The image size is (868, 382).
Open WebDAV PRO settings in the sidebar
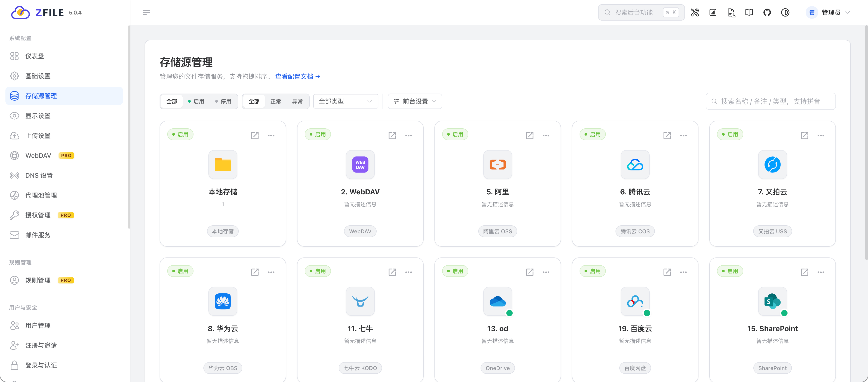pyautogui.click(x=64, y=155)
